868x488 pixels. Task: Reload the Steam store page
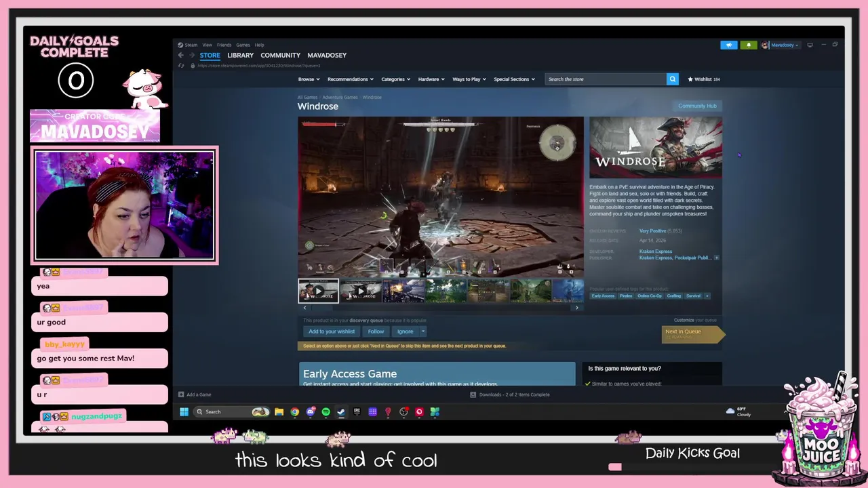[x=181, y=66]
